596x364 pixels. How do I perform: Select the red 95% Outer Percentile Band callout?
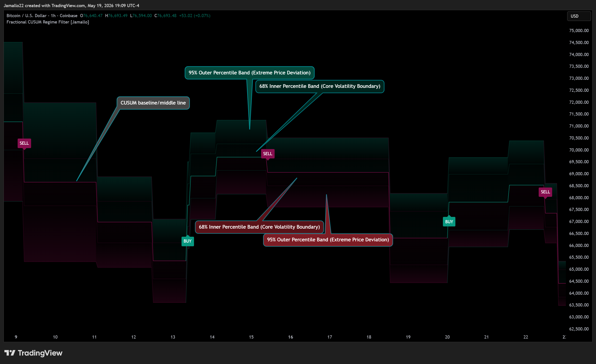click(328, 240)
